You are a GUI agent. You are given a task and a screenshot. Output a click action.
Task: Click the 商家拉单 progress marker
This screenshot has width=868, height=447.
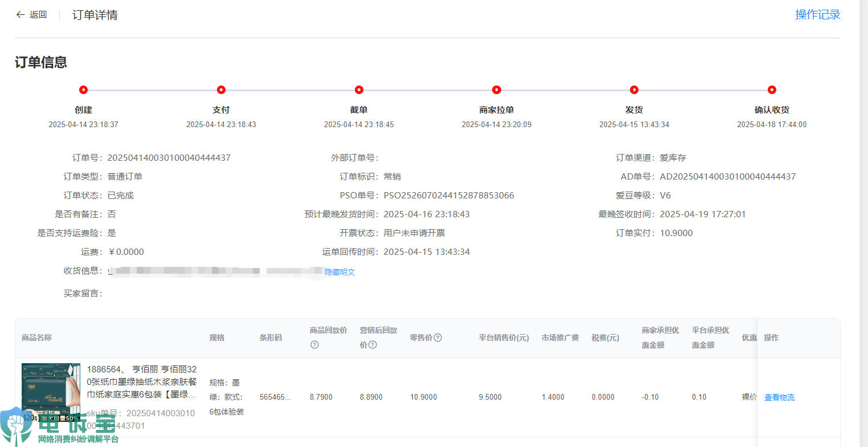(497, 90)
